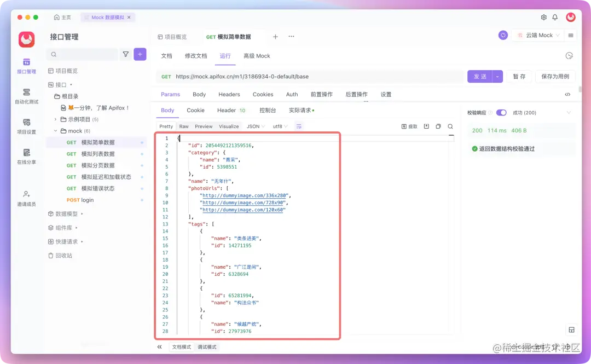Click the user avatar at top right
This screenshot has height=364, width=591.
pos(571,17)
